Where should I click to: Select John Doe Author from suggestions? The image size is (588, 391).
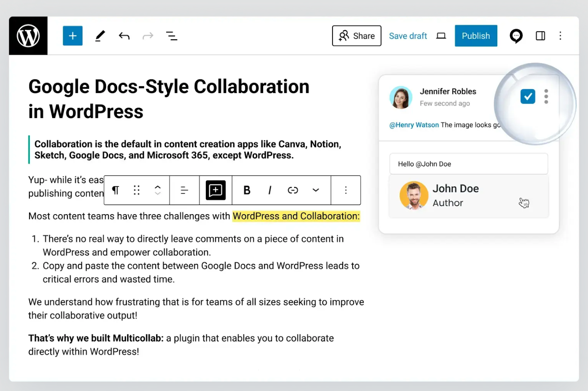coord(469,196)
